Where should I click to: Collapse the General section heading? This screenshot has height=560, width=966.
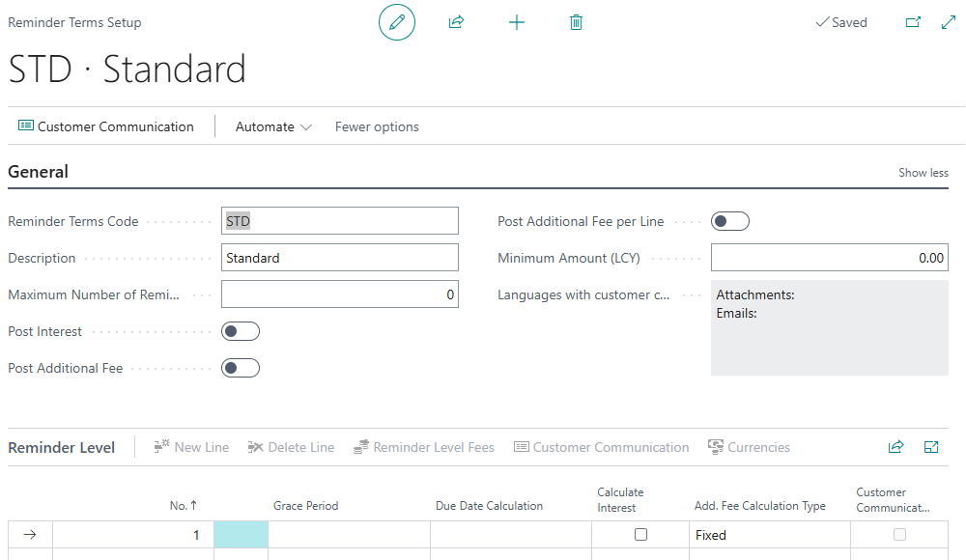(39, 172)
